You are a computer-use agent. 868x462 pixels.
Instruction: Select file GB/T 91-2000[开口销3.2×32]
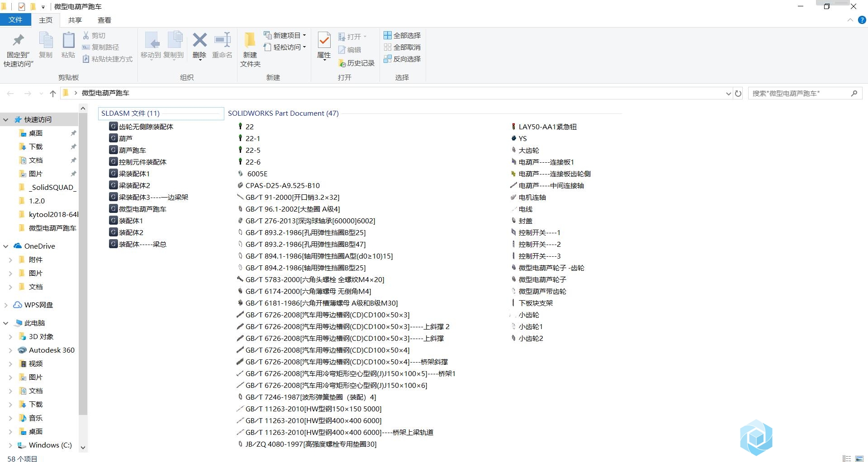click(288, 197)
